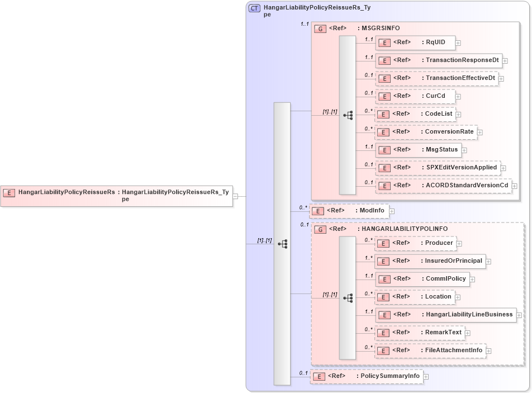Select the RqUID element icon
This screenshot has width=532, height=393.
[383, 42]
